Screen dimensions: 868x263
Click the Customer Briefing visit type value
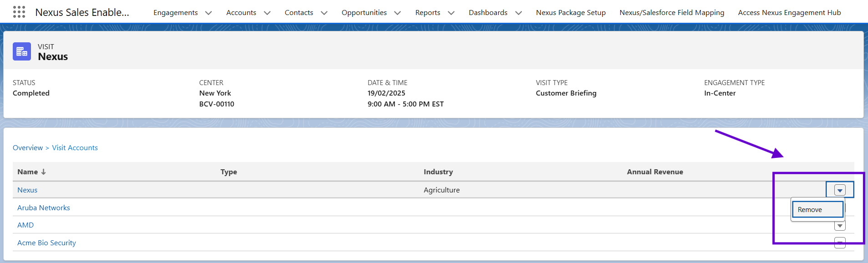point(566,93)
